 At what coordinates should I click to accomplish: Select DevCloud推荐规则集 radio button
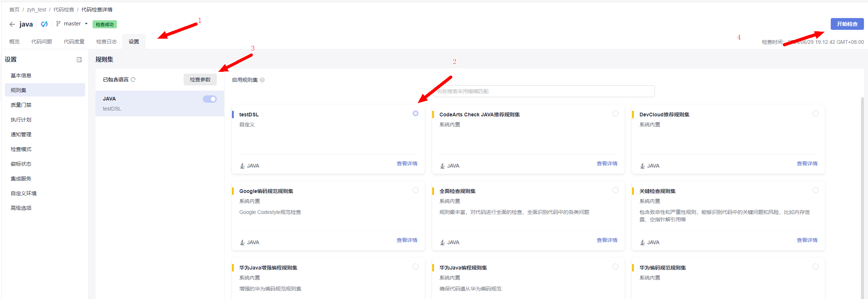pos(816,113)
